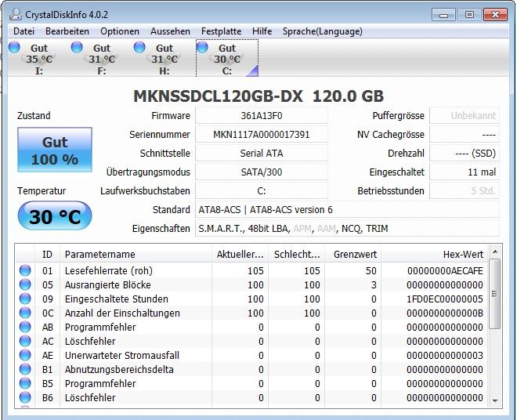Screen dimensions: 517x420
Task: Click the Drehzahl field showing (SSD)
Action: (x=465, y=154)
